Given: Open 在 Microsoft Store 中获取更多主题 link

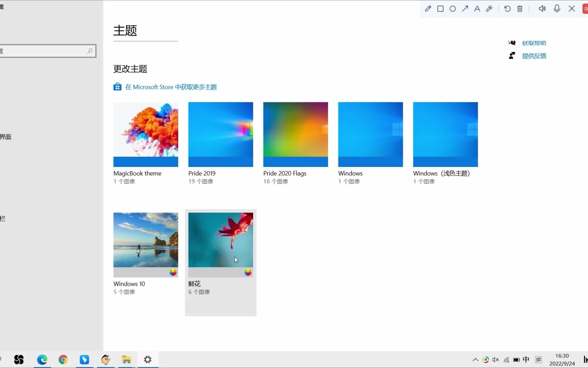Looking at the screenshot, I should (171, 87).
